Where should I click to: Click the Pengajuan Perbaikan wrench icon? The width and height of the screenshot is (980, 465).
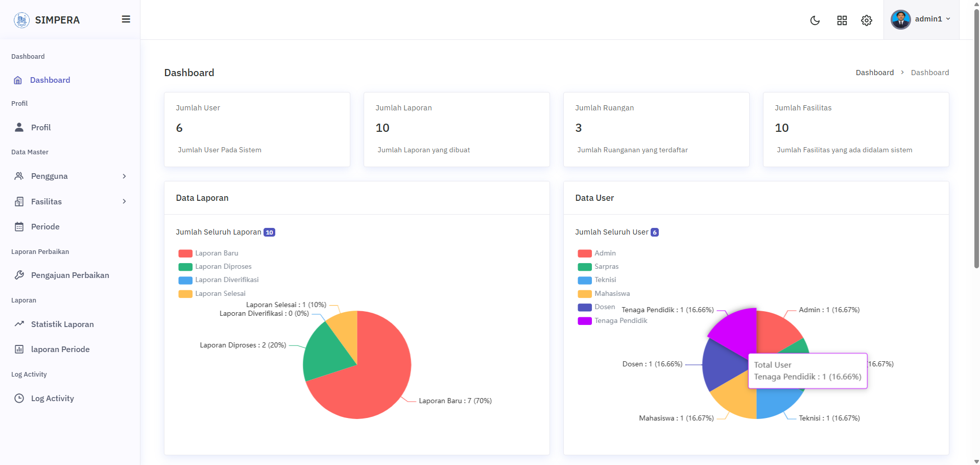point(19,275)
